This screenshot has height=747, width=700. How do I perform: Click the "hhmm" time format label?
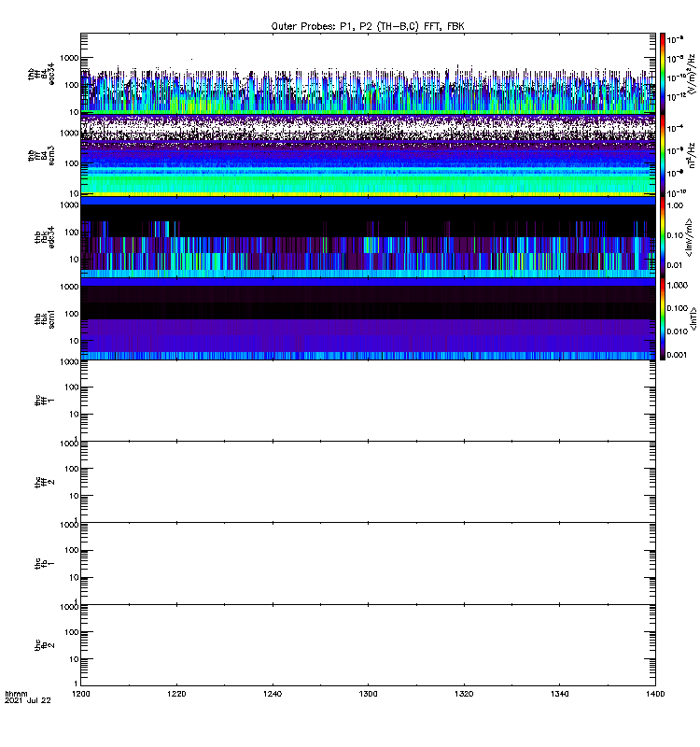(16, 694)
